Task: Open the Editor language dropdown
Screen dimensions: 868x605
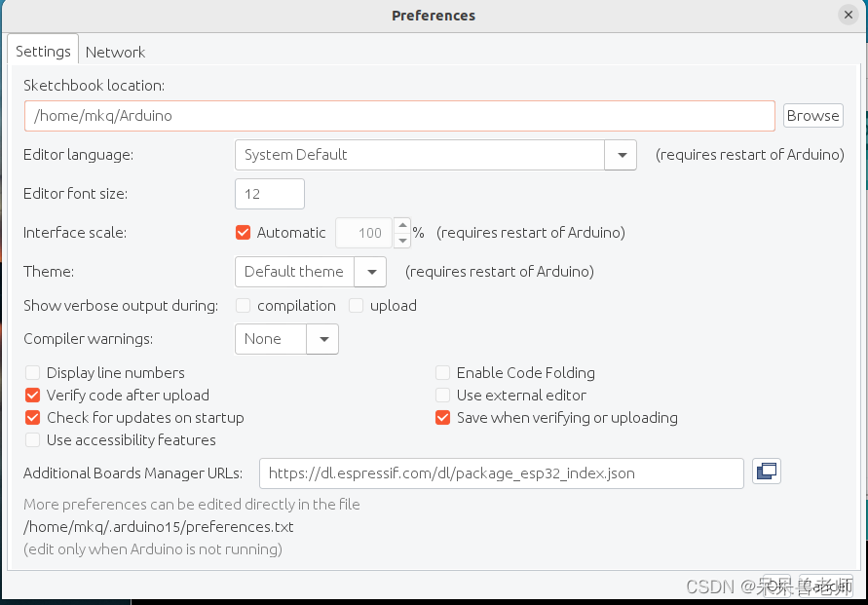Action: click(621, 155)
